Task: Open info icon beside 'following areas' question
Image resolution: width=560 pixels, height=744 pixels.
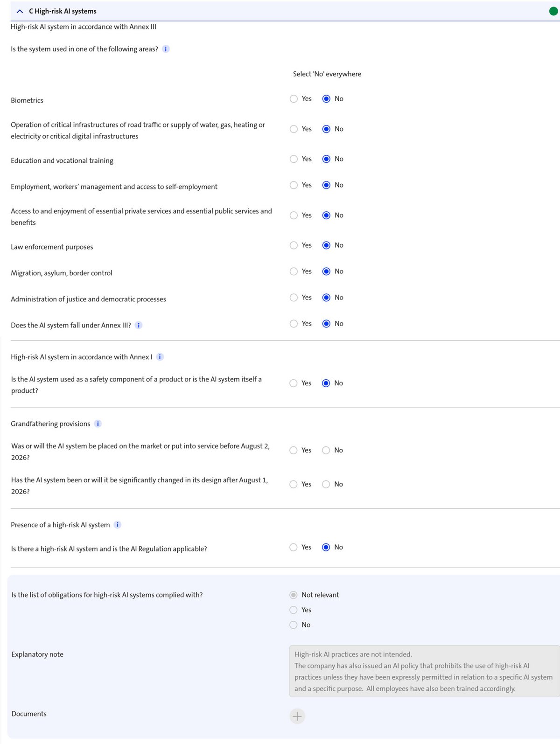Action: click(x=166, y=49)
